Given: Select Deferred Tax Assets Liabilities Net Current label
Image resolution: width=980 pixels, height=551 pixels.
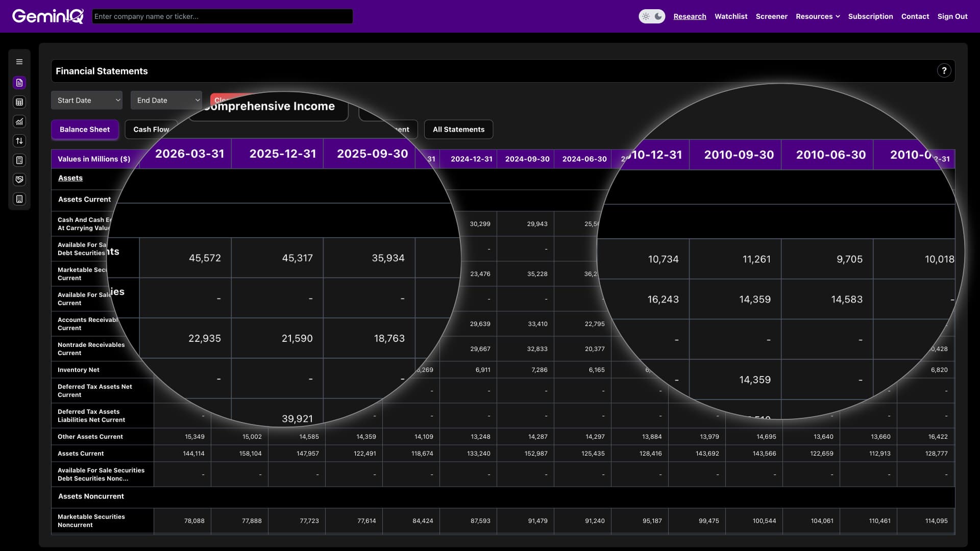Looking at the screenshot, I should point(91,416).
